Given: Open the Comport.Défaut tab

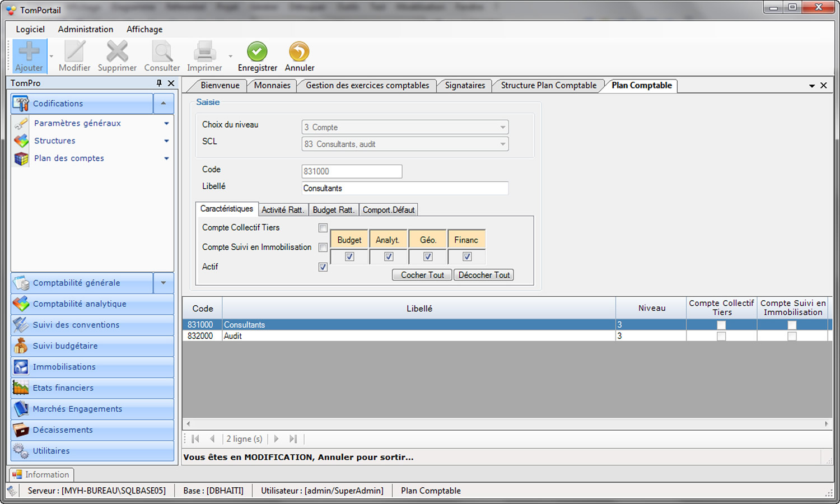Looking at the screenshot, I should click(389, 210).
